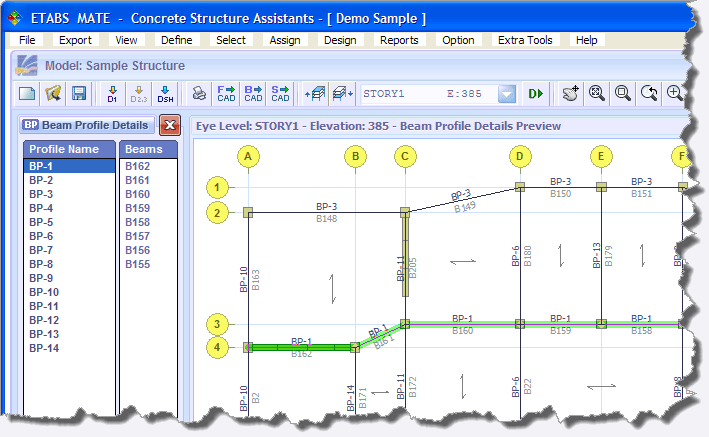The height and width of the screenshot is (437, 709).
Task: Move up one story level icon
Action: coord(314,93)
